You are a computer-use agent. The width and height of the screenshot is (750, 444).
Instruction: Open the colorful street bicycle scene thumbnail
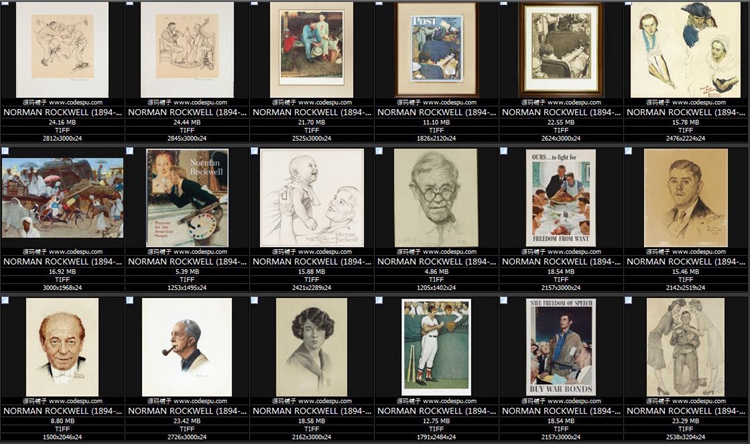(x=62, y=198)
